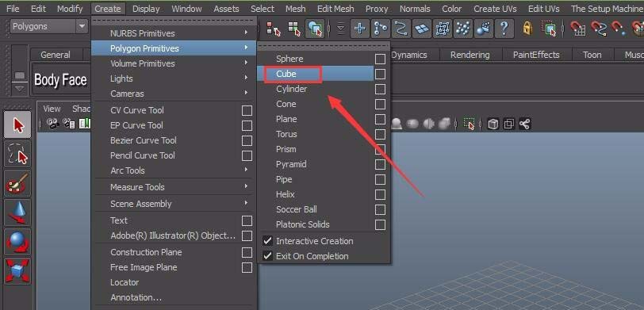Click select by hierarchy mode icon
The height and width of the screenshot is (310, 644).
click(x=273, y=29)
